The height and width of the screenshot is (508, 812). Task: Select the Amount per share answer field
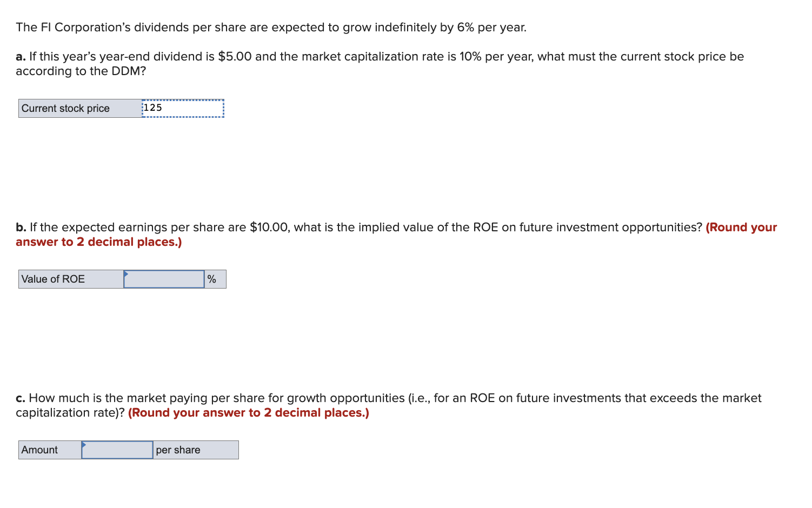pyautogui.click(x=117, y=450)
